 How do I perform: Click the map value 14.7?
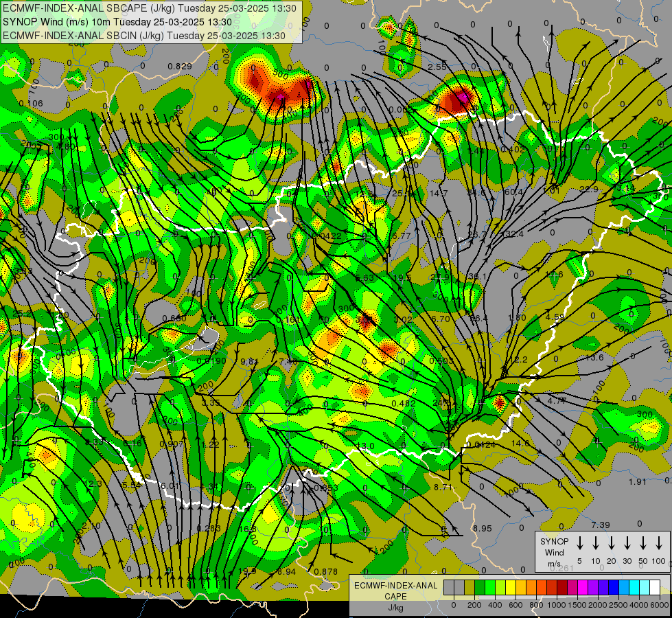click(439, 194)
